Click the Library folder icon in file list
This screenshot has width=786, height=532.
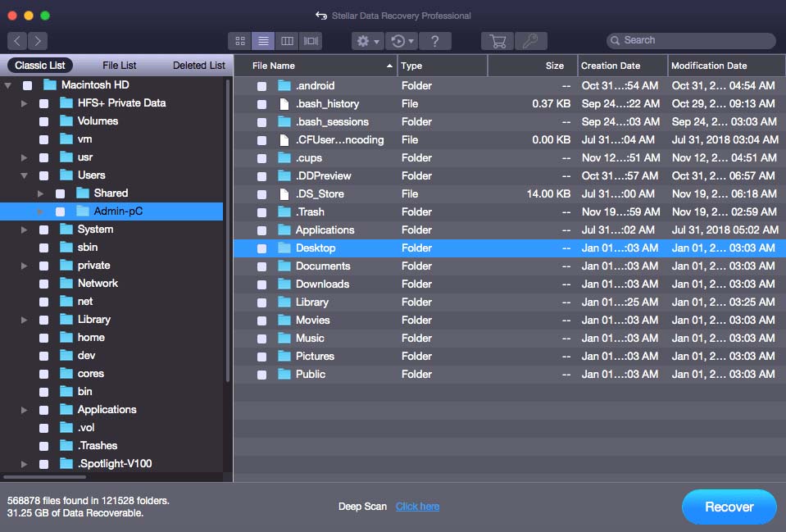point(284,302)
